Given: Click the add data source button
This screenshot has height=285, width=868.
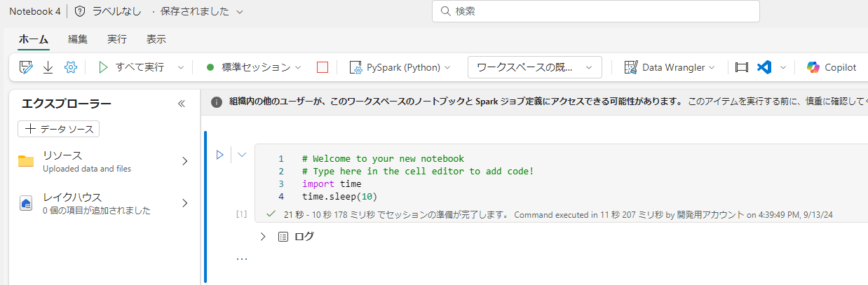Looking at the screenshot, I should (59, 129).
